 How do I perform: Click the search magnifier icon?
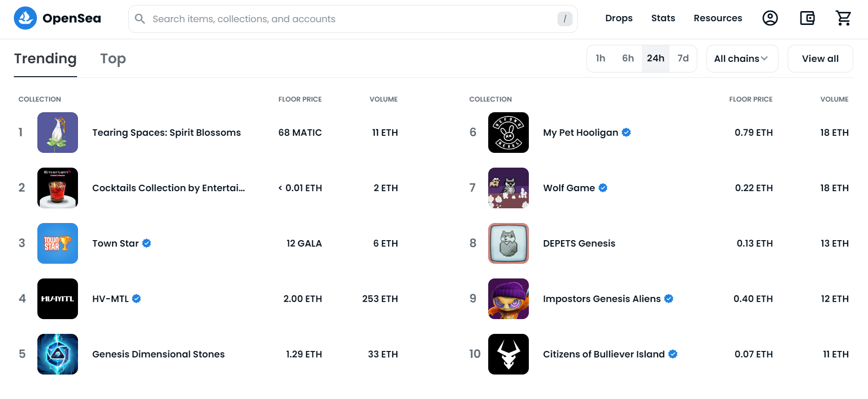tap(140, 19)
